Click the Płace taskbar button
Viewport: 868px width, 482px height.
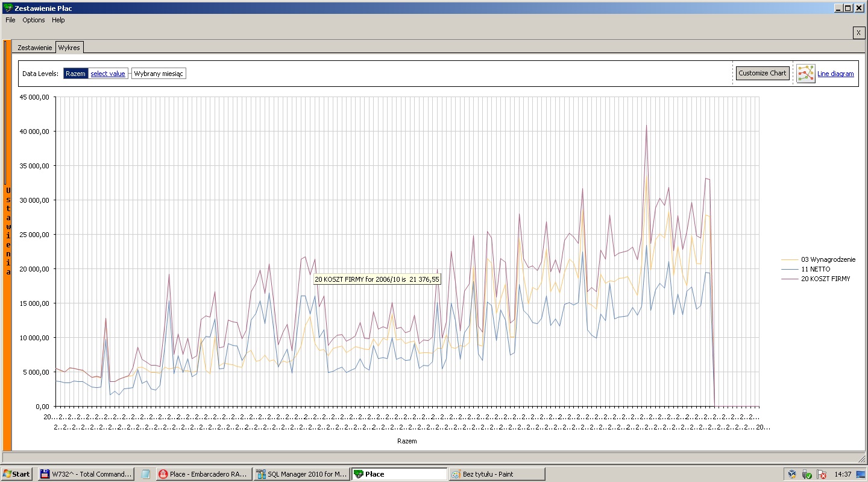click(x=399, y=474)
